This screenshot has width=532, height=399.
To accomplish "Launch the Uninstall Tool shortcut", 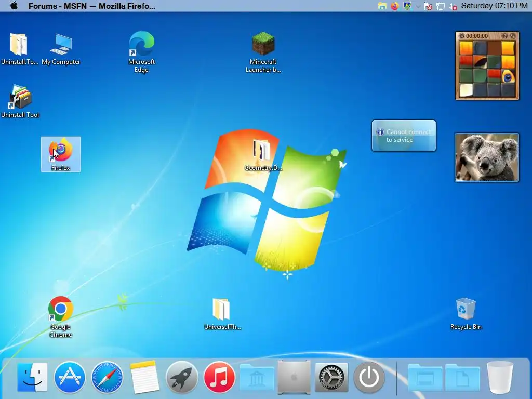I will 20,101.
